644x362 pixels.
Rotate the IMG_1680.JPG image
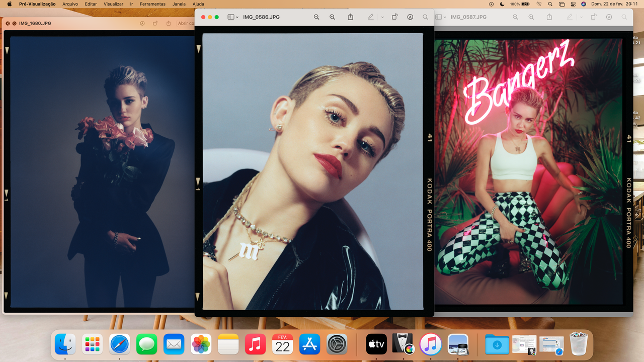[x=155, y=23]
